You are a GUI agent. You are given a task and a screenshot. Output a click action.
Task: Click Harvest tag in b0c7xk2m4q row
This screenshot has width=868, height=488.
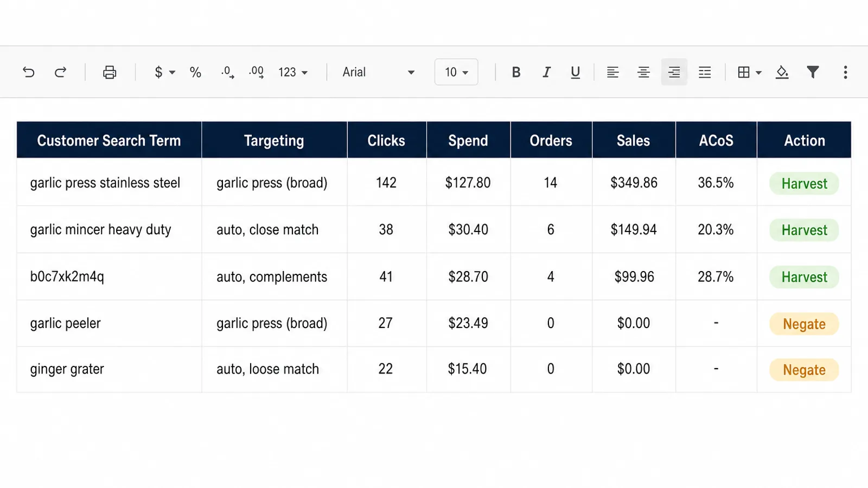click(804, 277)
